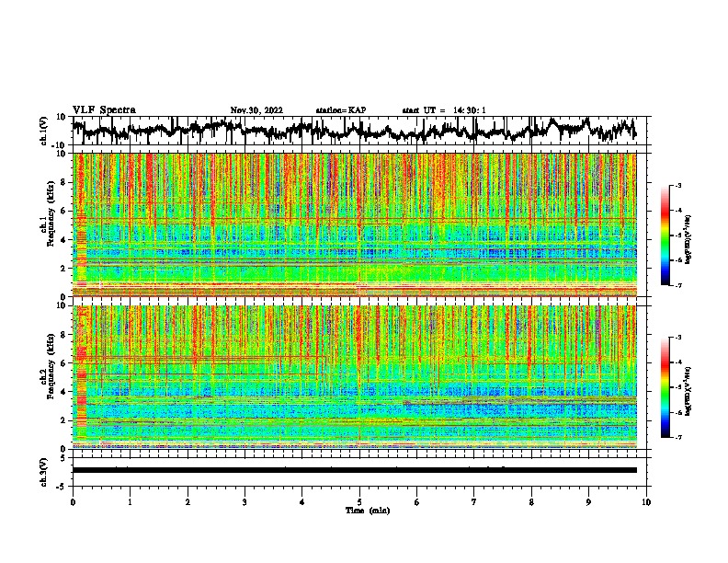728x563 pixels.
Task: Click the ch.2 colorbar log(PSD) label
Action: [x=688, y=392]
